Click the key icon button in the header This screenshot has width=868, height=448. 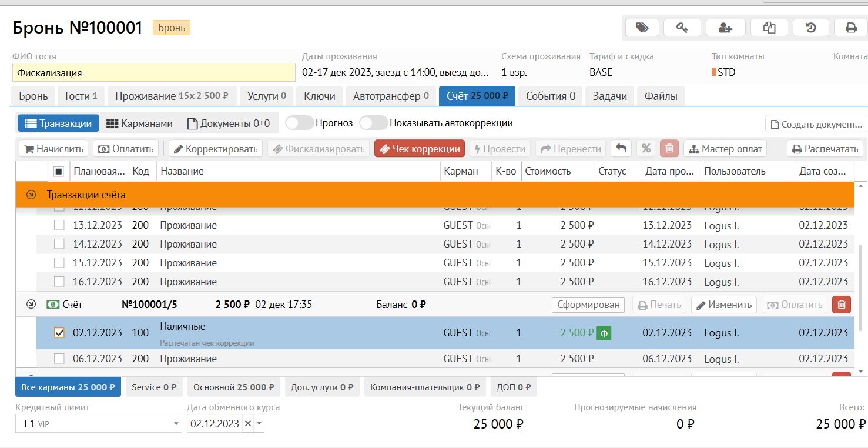pos(682,28)
